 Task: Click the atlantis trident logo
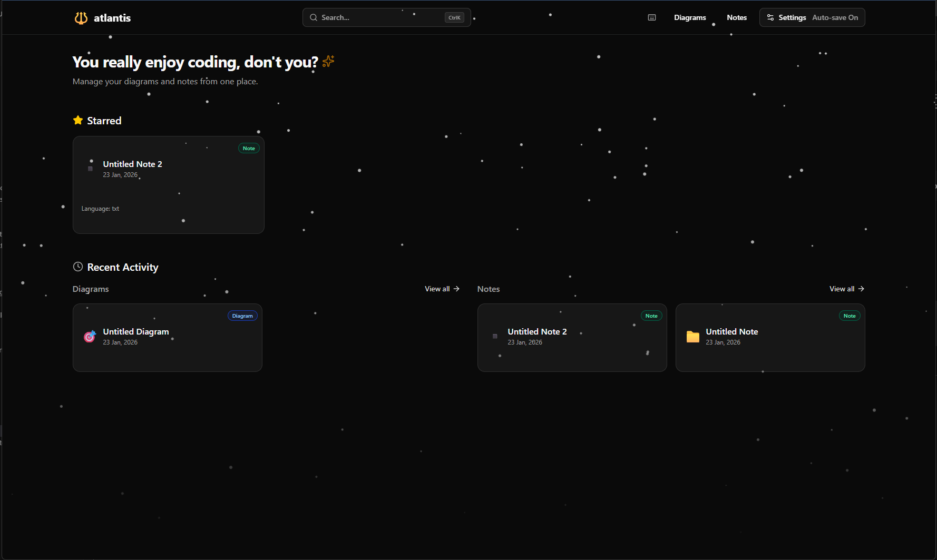pos(81,17)
